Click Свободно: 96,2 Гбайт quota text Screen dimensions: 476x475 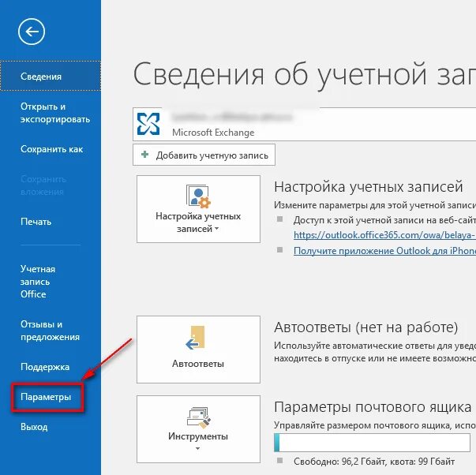click(x=374, y=462)
